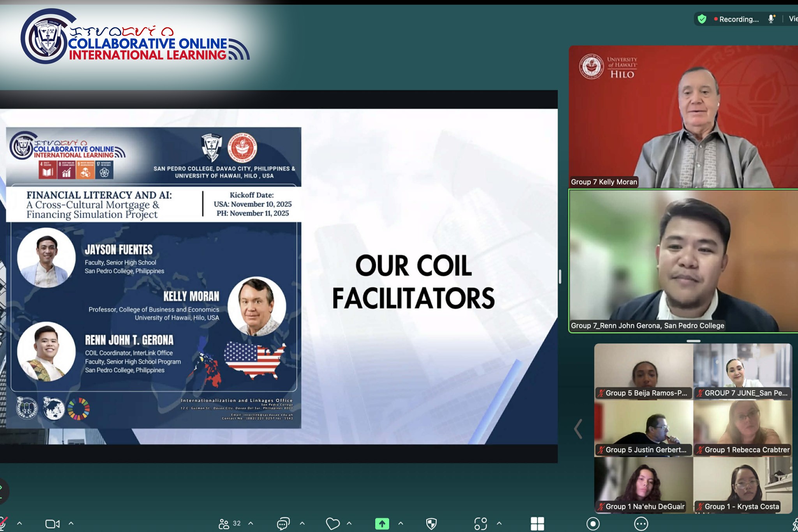The image size is (798, 532).
Task: Expand chat options chevron
Action: click(x=302, y=523)
